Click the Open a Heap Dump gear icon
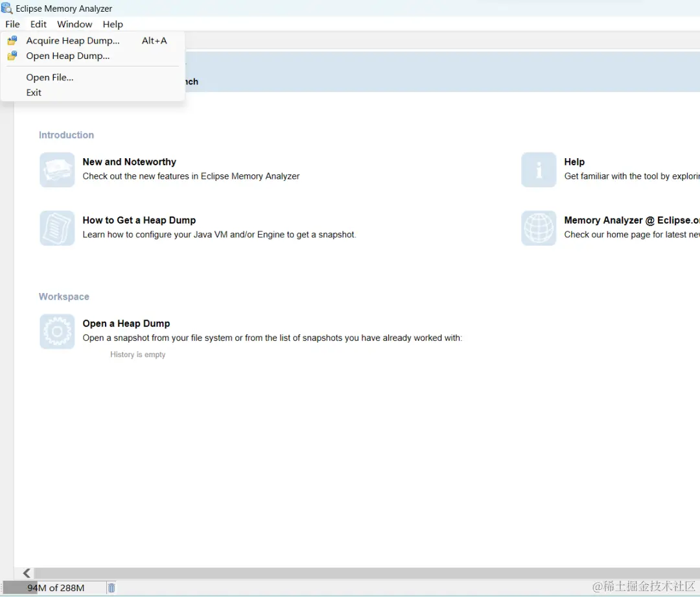Image resolution: width=700 pixels, height=597 pixels. tap(57, 331)
